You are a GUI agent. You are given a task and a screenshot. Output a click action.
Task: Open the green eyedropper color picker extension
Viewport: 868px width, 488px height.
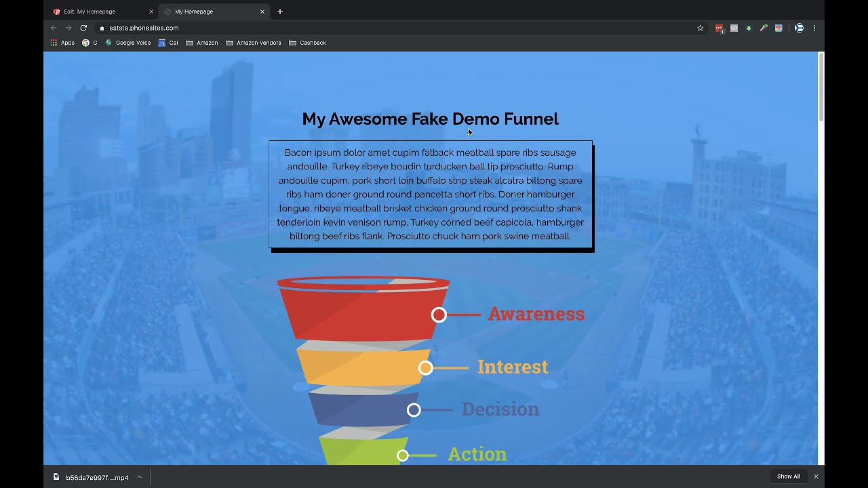pos(764,28)
